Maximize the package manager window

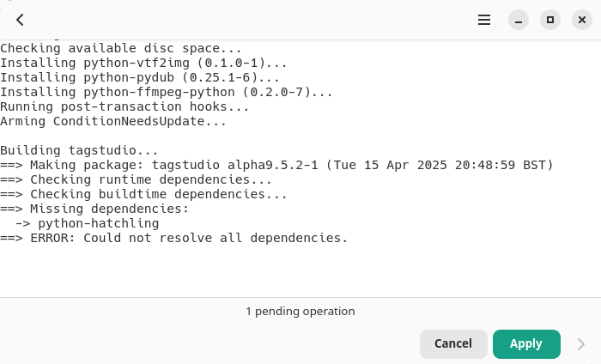550,20
